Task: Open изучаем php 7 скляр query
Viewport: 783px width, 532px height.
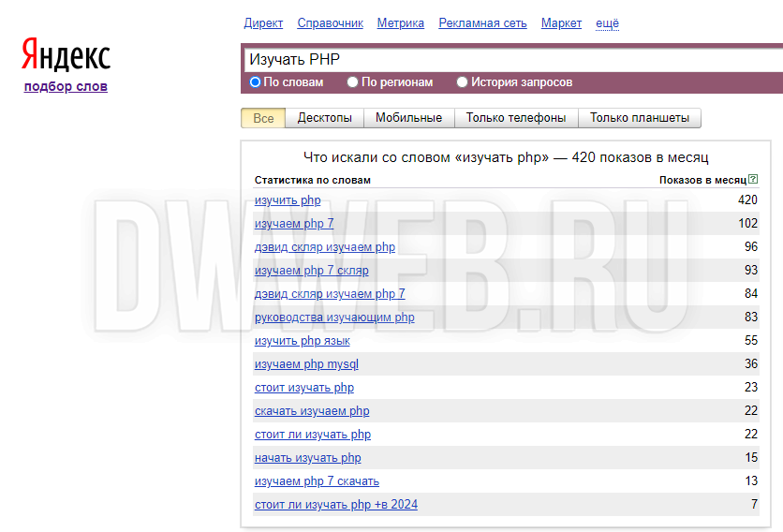Action: (x=312, y=271)
